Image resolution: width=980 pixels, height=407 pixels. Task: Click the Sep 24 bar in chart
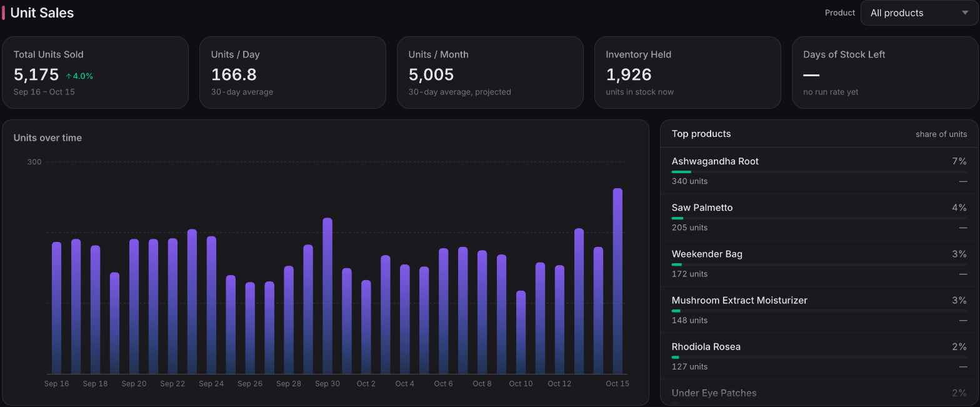[211, 305]
